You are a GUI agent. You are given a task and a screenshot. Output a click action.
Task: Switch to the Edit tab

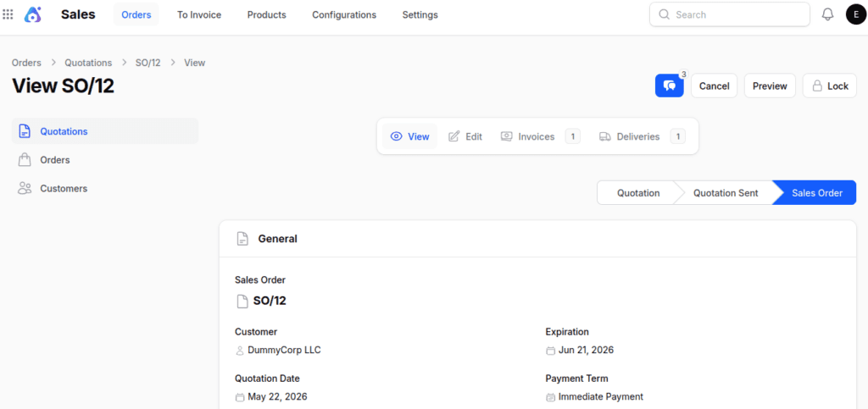click(x=465, y=136)
